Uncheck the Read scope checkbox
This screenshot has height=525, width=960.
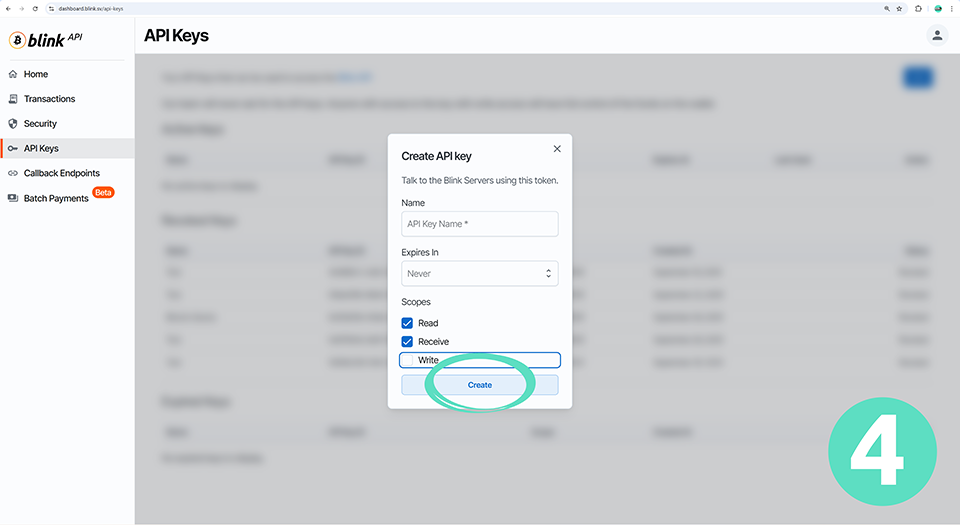tap(407, 323)
